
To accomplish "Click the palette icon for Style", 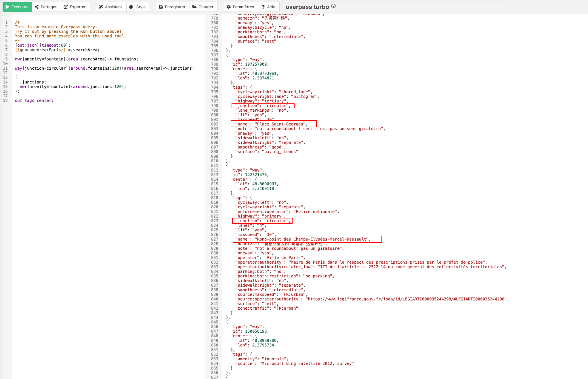I will [x=131, y=7].
